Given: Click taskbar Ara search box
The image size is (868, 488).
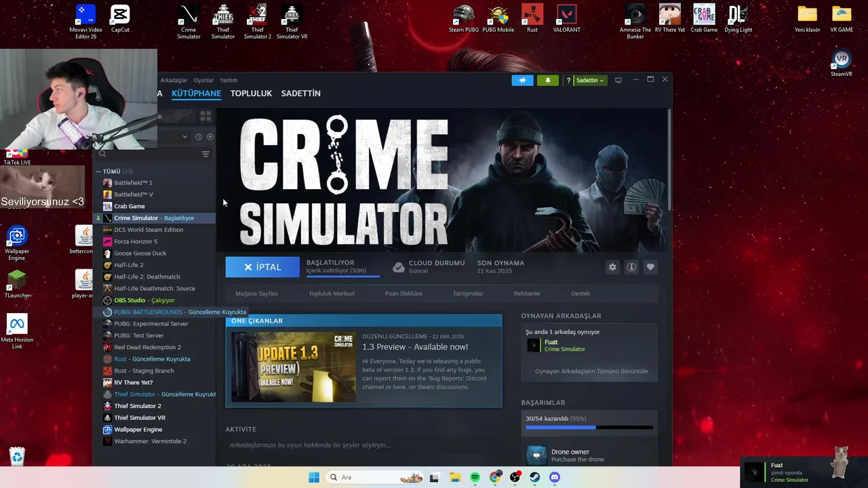Looking at the screenshot, I should point(374,477).
